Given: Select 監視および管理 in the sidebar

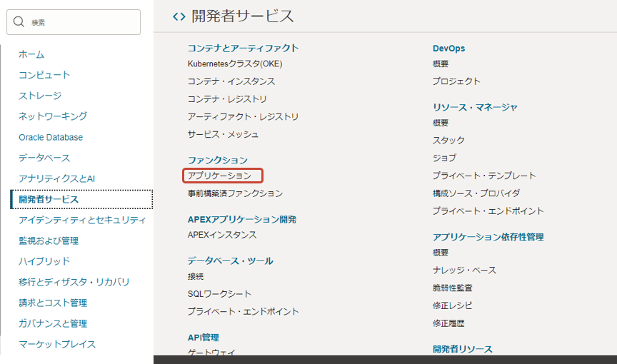Looking at the screenshot, I should point(49,241).
